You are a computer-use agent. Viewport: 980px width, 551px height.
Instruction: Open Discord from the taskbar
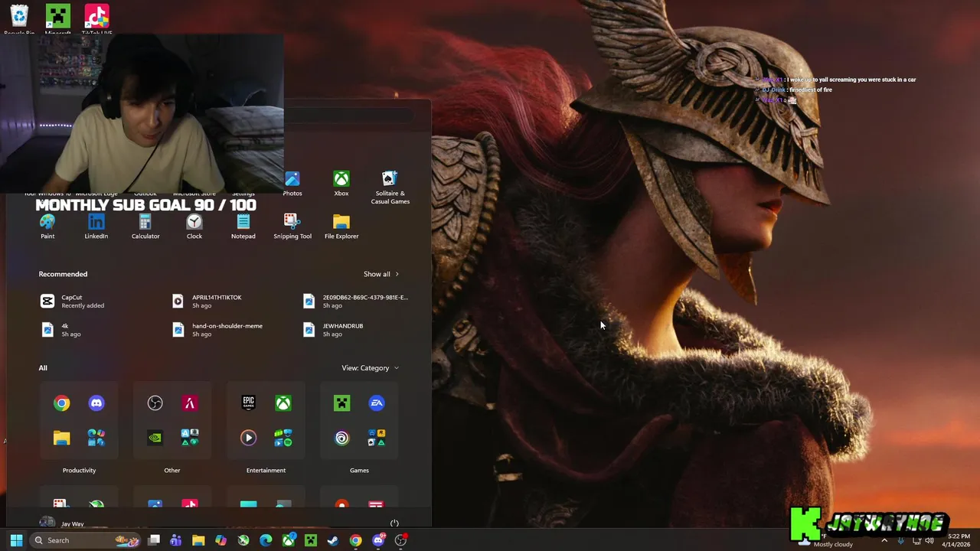(x=378, y=540)
